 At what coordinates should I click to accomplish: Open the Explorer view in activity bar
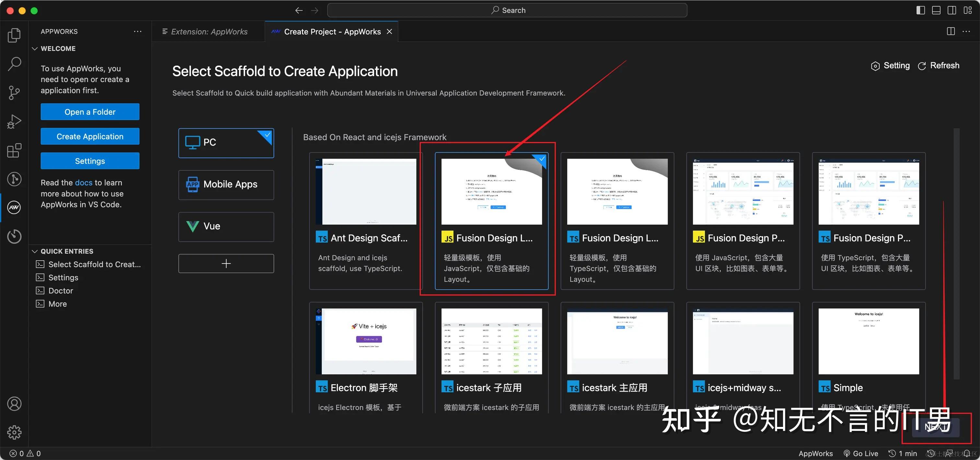pos(14,35)
